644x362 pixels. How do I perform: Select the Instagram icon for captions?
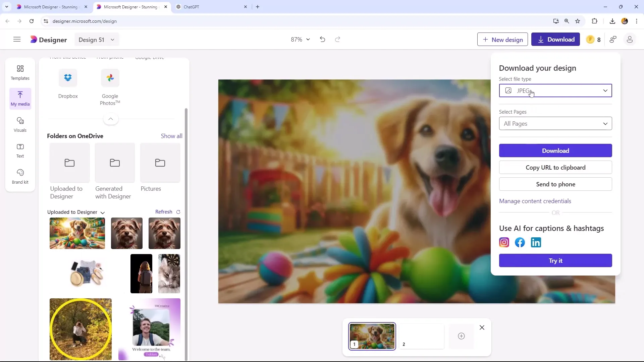tap(504, 242)
